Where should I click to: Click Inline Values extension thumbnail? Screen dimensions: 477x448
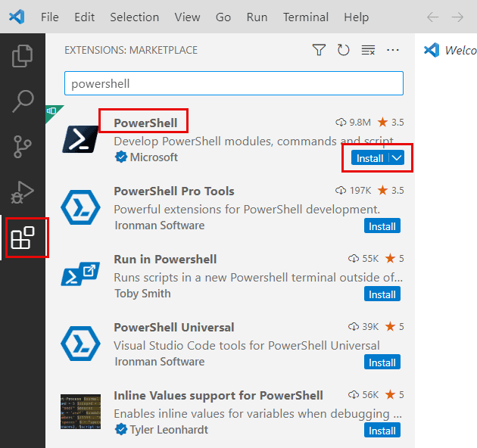(80, 412)
